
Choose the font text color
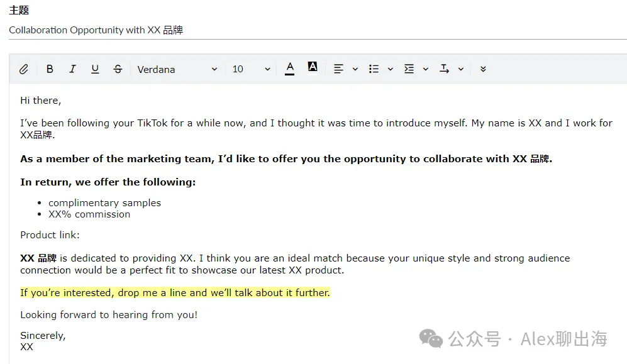pyautogui.click(x=290, y=69)
